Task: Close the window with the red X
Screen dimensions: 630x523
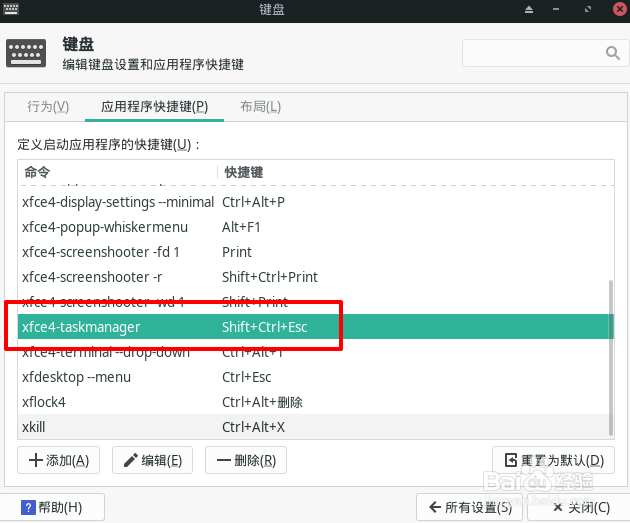Action: pos(620,9)
